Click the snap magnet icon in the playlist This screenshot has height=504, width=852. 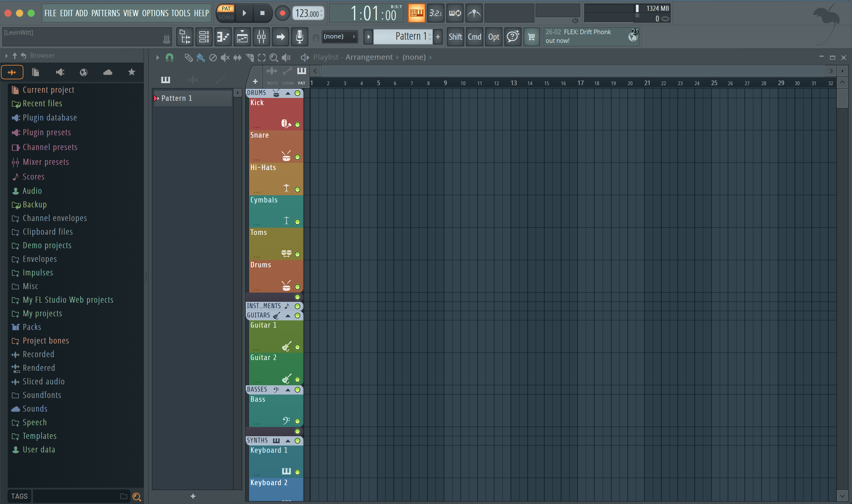point(170,57)
